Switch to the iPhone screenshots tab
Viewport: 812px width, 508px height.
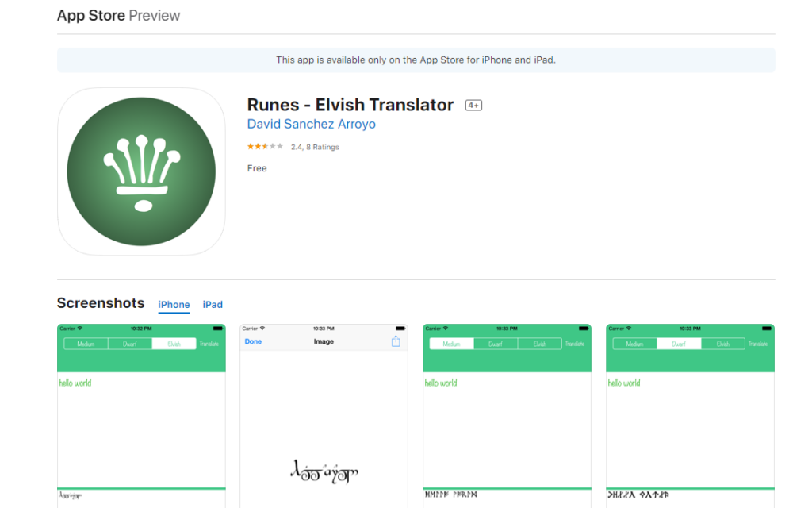pyautogui.click(x=174, y=304)
